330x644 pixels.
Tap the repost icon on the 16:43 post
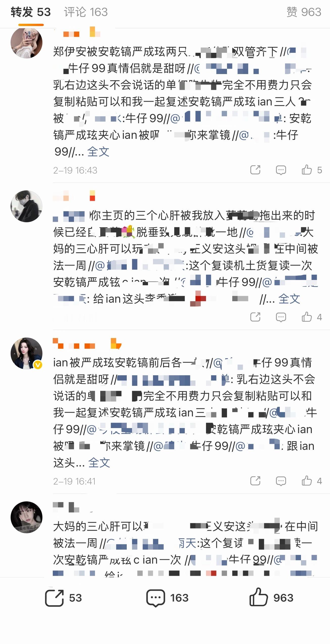coord(255,170)
